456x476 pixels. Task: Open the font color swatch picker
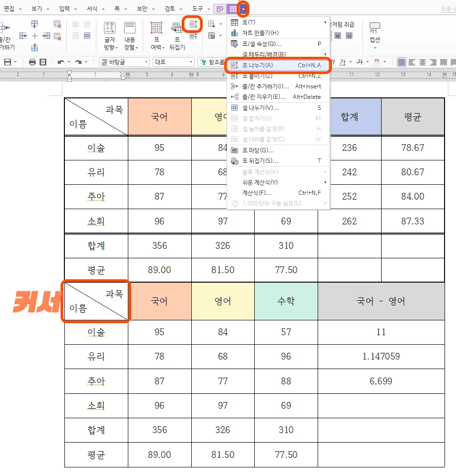pyautogui.click(x=376, y=63)
